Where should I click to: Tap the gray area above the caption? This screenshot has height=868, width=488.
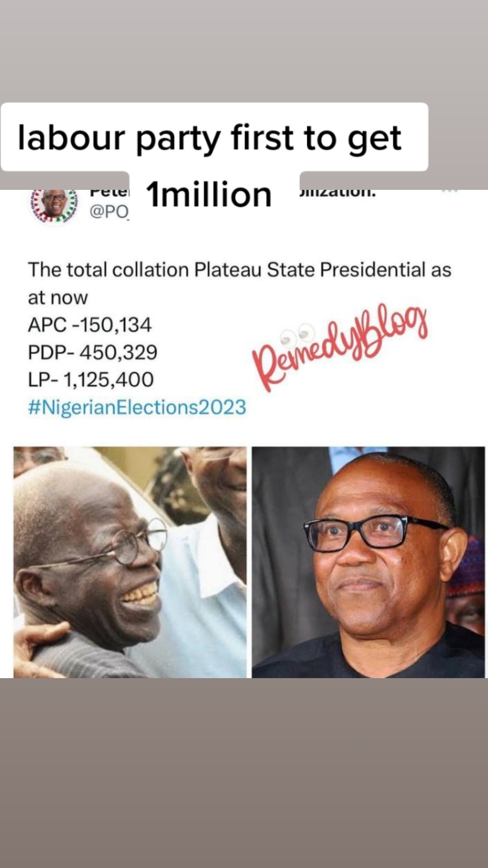coord(244,50)
